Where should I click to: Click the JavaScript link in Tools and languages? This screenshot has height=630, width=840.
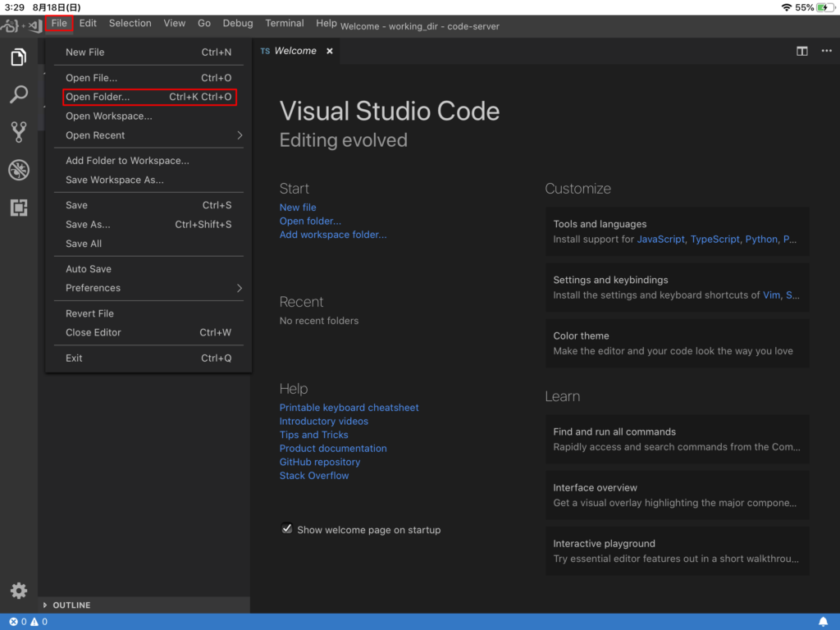pos(660,240)
